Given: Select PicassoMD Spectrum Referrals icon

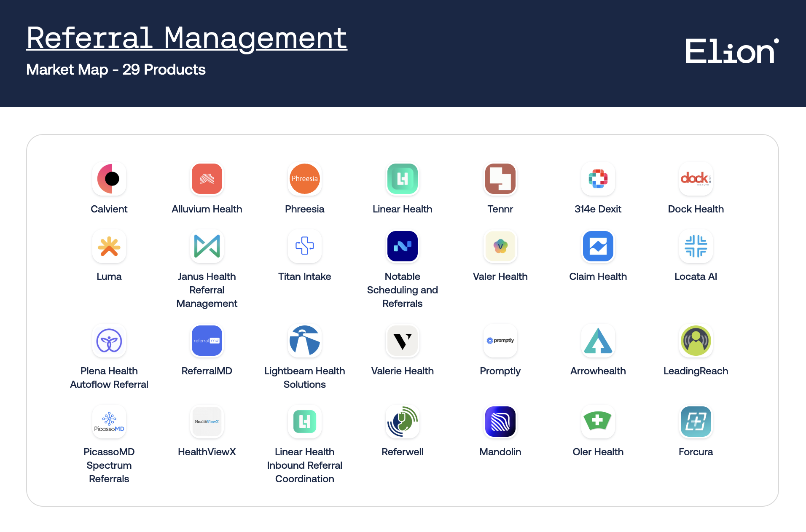Looking at the screenshot, I should [x=109, y=422].
